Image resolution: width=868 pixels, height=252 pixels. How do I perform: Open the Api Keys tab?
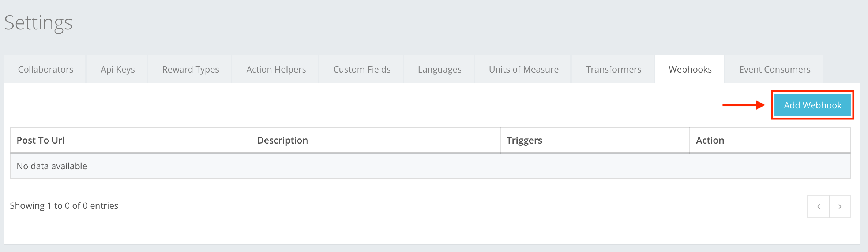click(117, 69)
